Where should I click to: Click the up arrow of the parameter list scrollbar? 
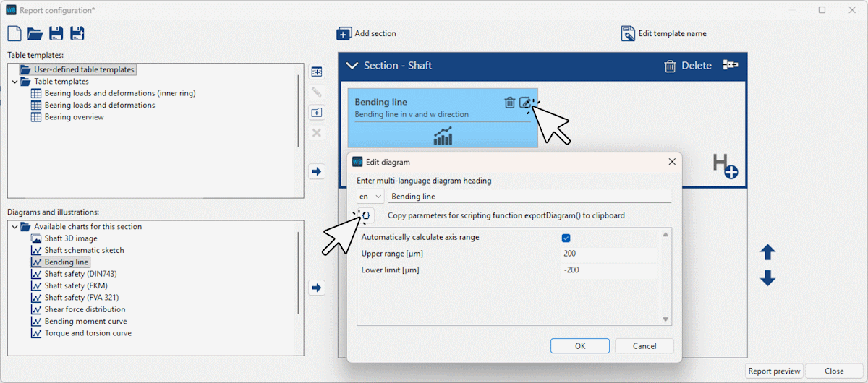(x=666, y=234)
